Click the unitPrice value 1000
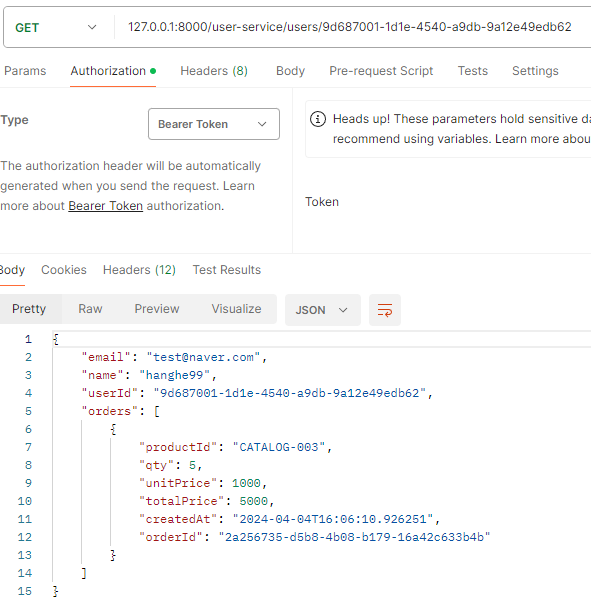Viewport: 591px width, 616px height. coord(246,484)
